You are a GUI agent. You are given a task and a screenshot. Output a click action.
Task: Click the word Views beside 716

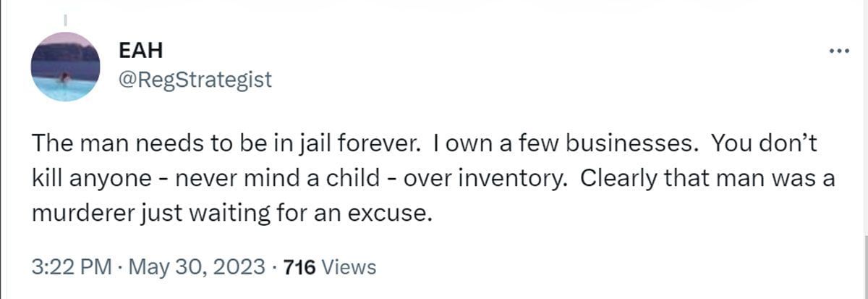[349, 267]
